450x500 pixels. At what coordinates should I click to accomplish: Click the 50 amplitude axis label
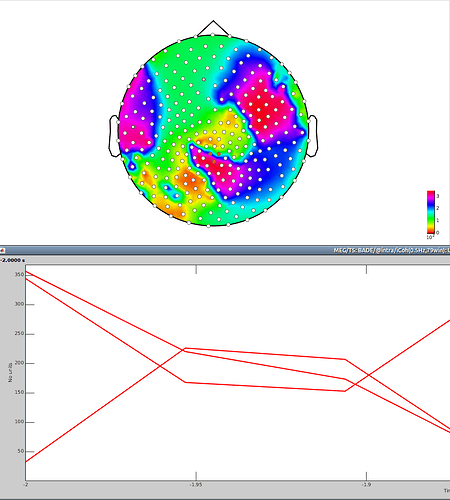[x=21, y=451]
